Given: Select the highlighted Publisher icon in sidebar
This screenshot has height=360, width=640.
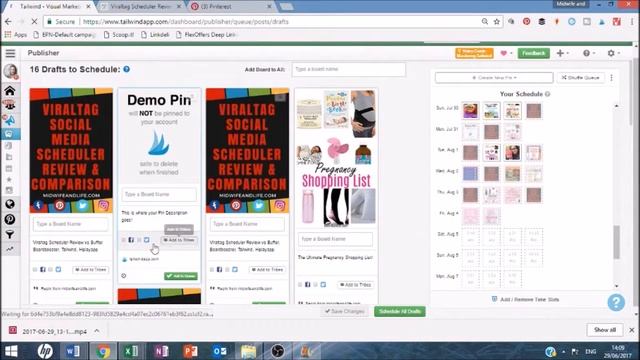Looking at the screenshot, I should (x=10, y=134).
